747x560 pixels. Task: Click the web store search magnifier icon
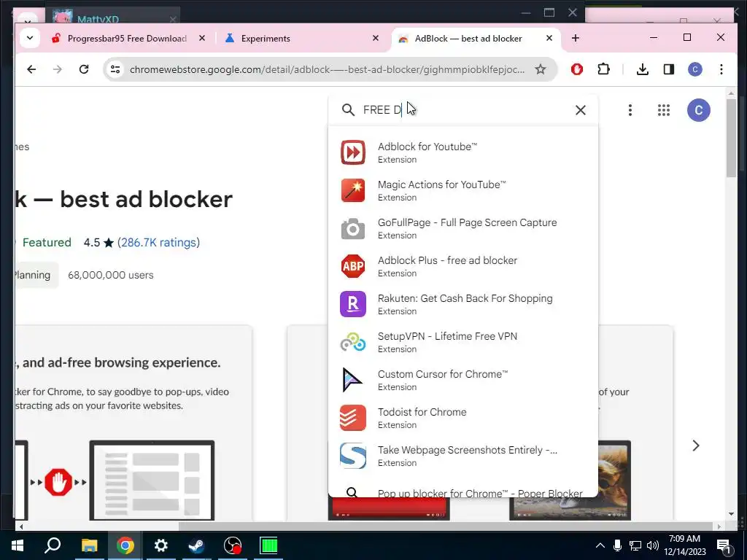click(348, 110)
